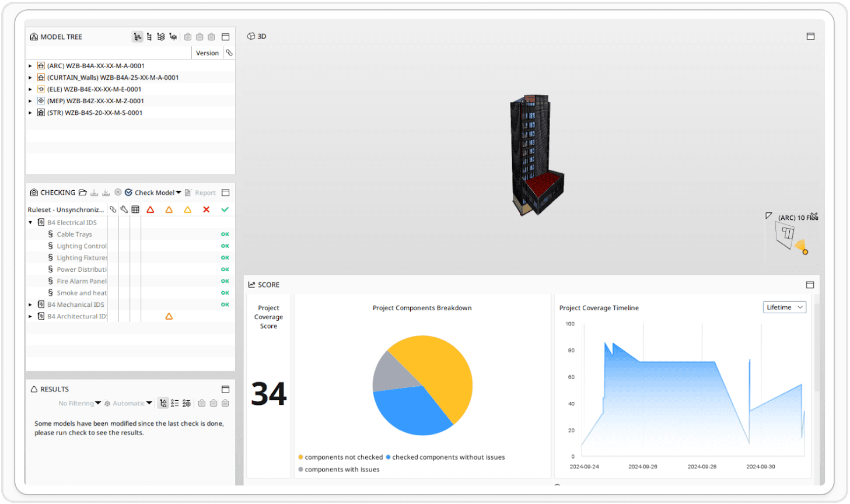Collapse the B4 Electrical IDS ruleset
Image resolution: width=850 pixels, height=504 pixels.
(x=30, y=222)
